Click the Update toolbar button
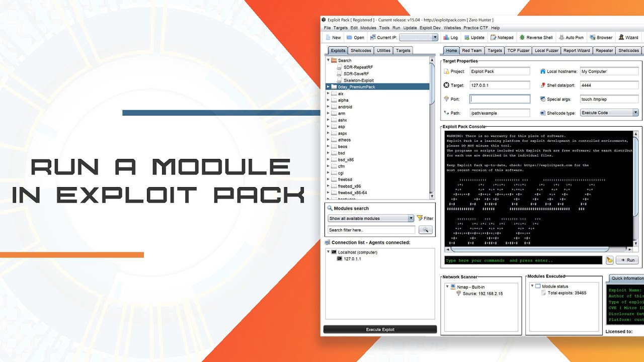Screen dimensions: 644x362 click(x=474, y=37)
